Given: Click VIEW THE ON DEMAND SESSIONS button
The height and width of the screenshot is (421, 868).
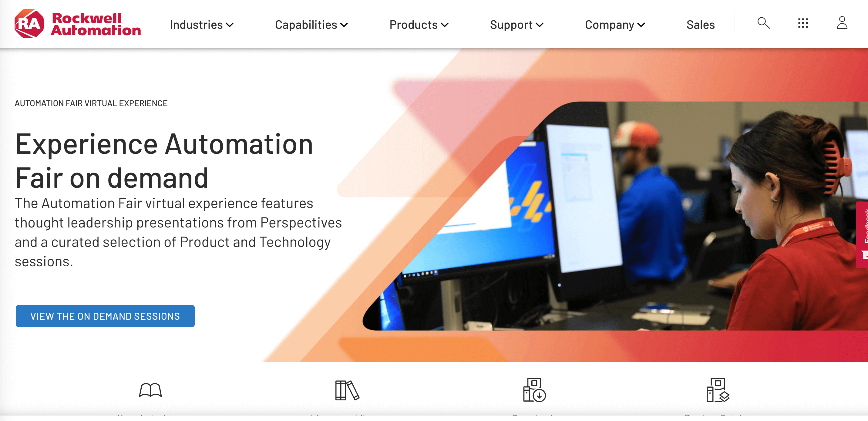Looking at the screenshot, I should point(105,316).
